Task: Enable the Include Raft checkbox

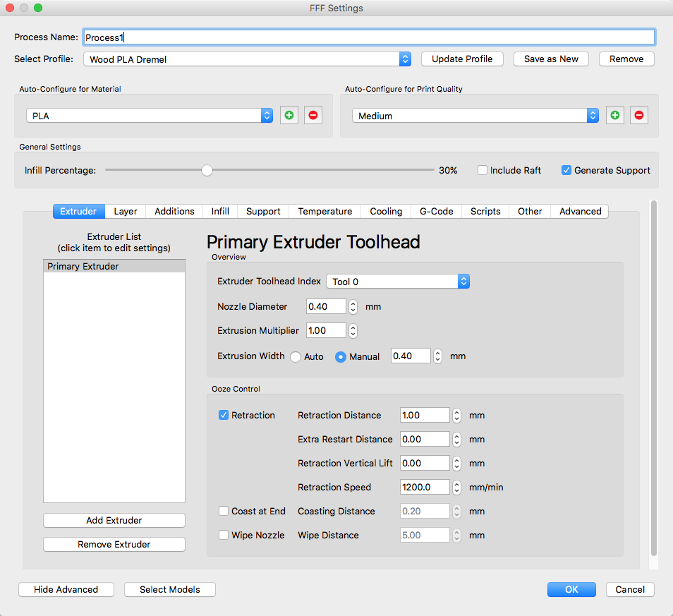Action: click(x=483, y=171)
